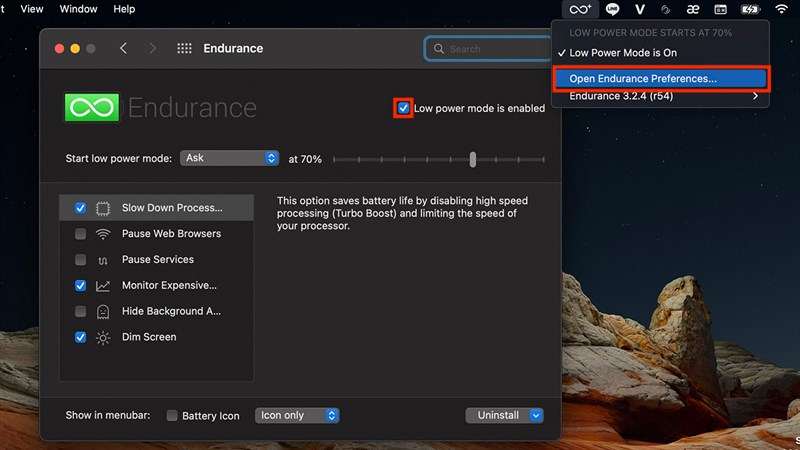
Task: Click the Uninstall button
Action: pyautogui.click(x=498, y=415)
